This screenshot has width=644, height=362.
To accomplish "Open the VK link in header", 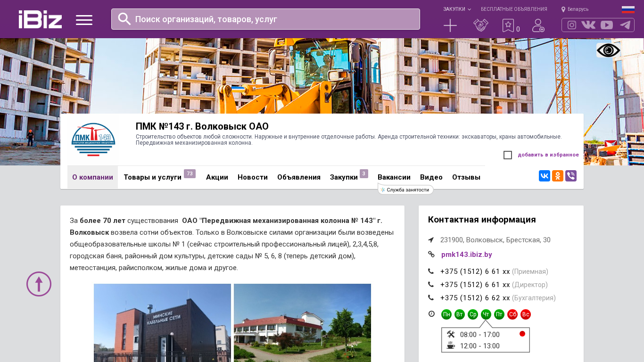I will pos(588,25).
